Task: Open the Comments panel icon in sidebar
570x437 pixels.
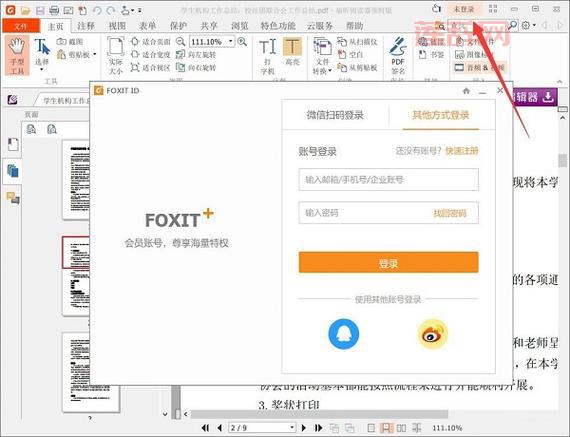Action: click(13, 198)
